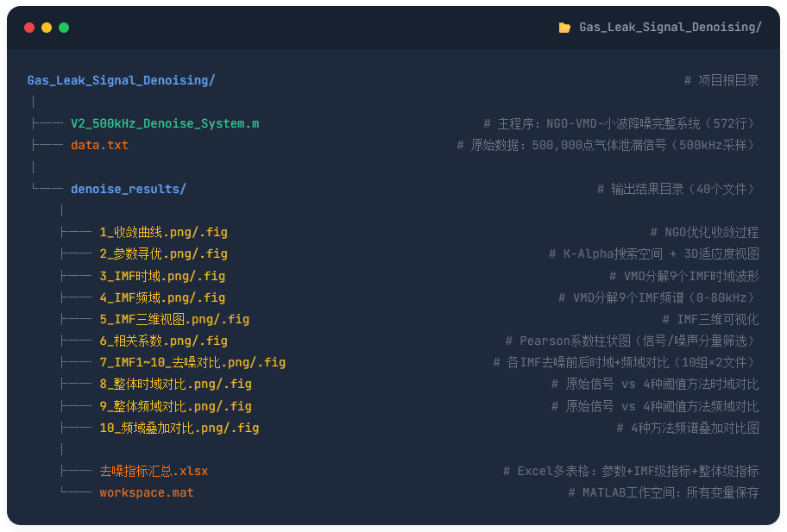Viewport: 787px width, 532px height.
Task: Select the 2_参数寻优.png/.fig entry
Action: coord(163,253)
